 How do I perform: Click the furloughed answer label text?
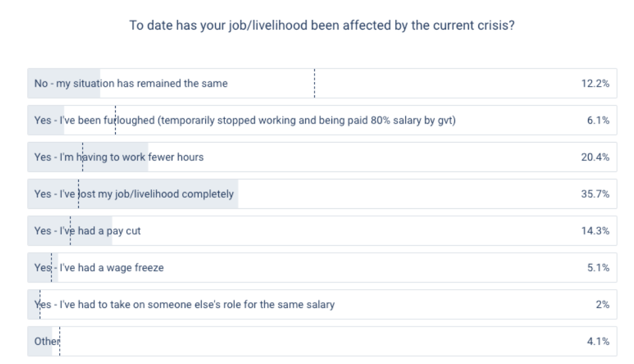(x=245, y=120)
